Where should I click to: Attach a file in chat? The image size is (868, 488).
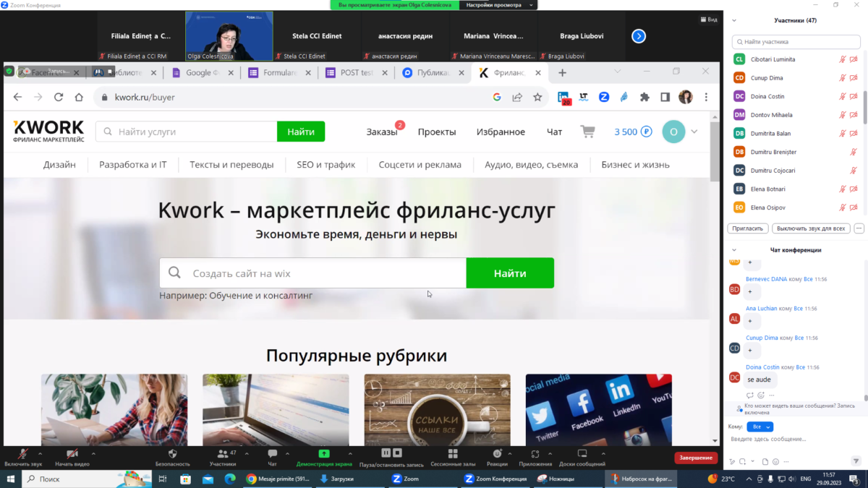(x=765, y=461)
